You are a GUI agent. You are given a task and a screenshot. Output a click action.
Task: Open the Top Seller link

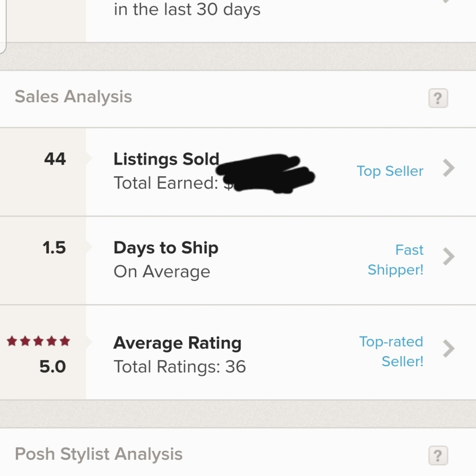pos(390,171)
